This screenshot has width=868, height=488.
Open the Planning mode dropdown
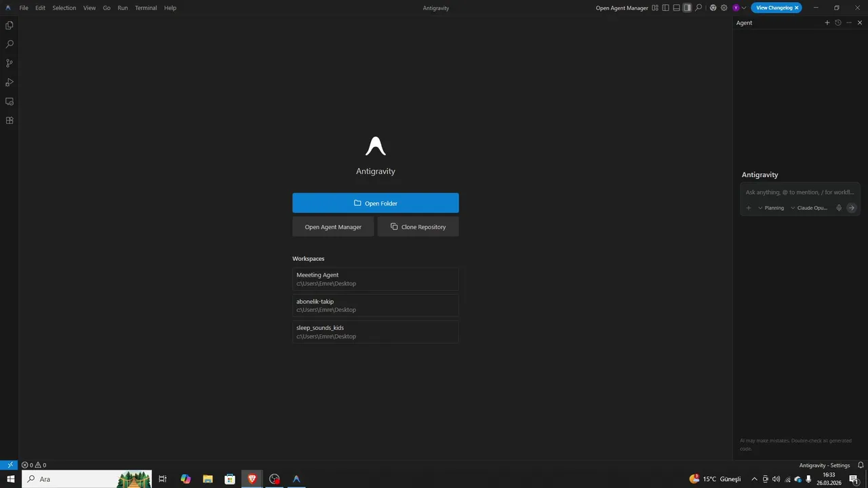click(x=771, y=208)
